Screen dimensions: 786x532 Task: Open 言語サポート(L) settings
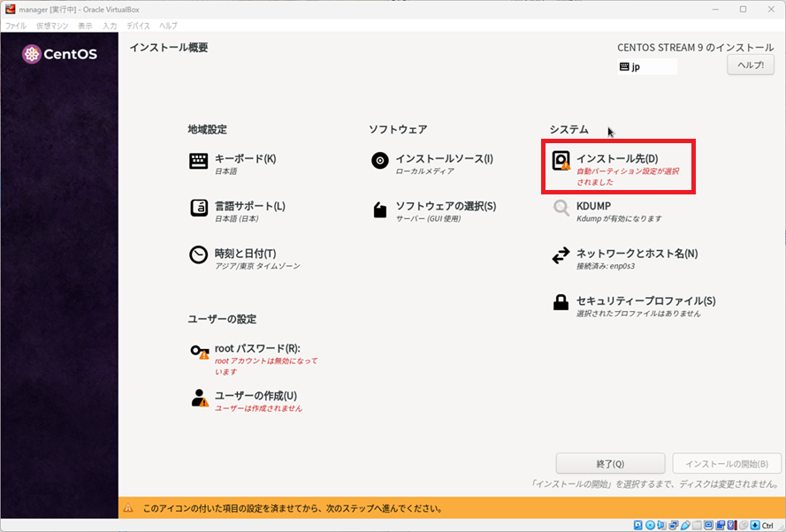tap(249, 206)
